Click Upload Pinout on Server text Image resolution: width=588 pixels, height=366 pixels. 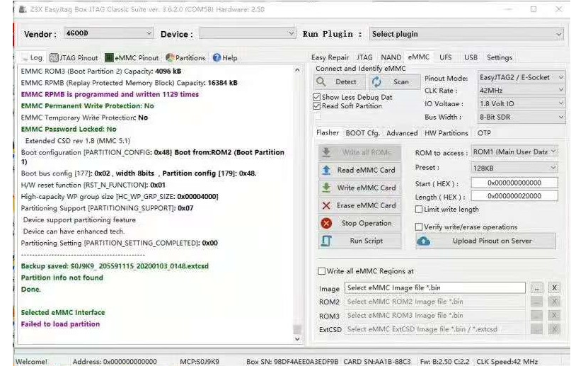492,241
